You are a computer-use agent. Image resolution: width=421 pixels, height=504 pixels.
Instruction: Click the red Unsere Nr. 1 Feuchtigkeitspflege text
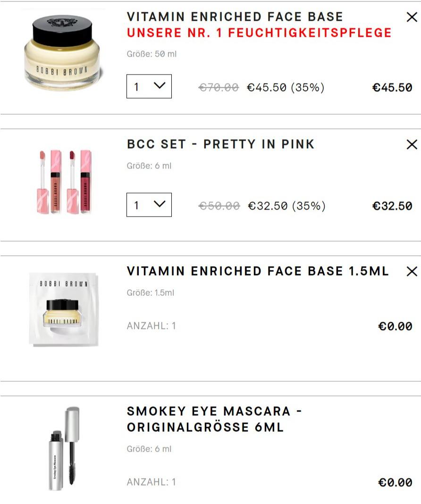pos(259,33)
